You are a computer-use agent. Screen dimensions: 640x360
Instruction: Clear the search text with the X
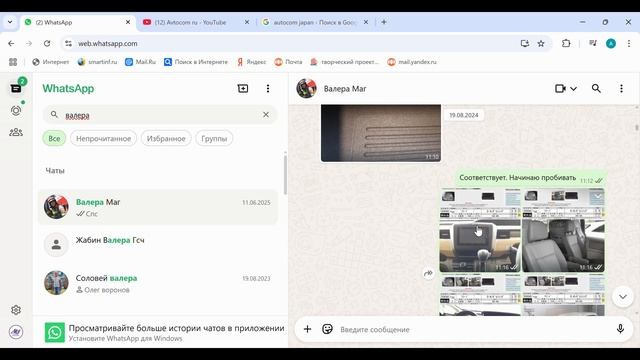(266, 115)
